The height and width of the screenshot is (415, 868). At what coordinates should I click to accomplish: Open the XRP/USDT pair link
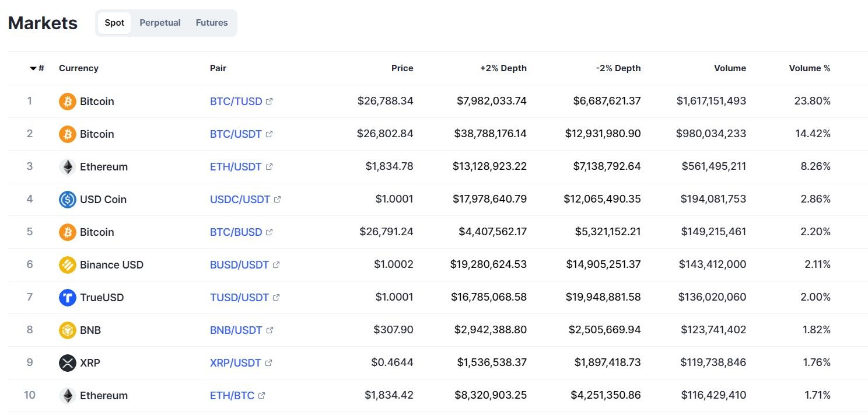pos(235,363)
